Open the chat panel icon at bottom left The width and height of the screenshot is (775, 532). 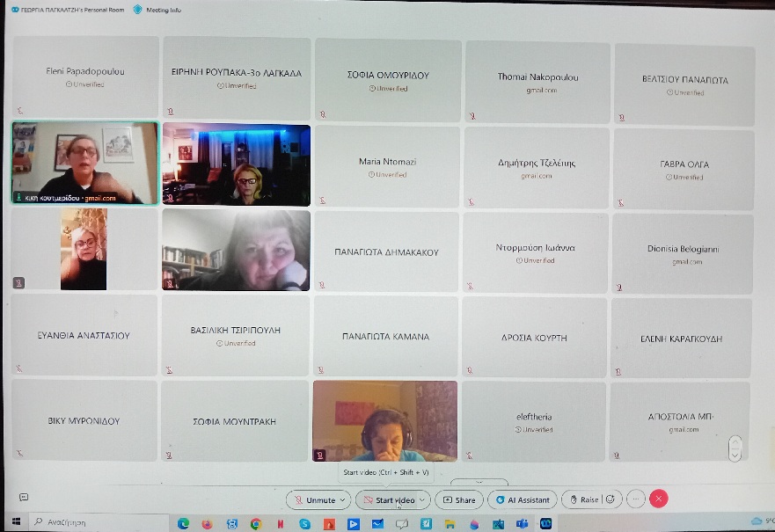(x=24, y=497)
